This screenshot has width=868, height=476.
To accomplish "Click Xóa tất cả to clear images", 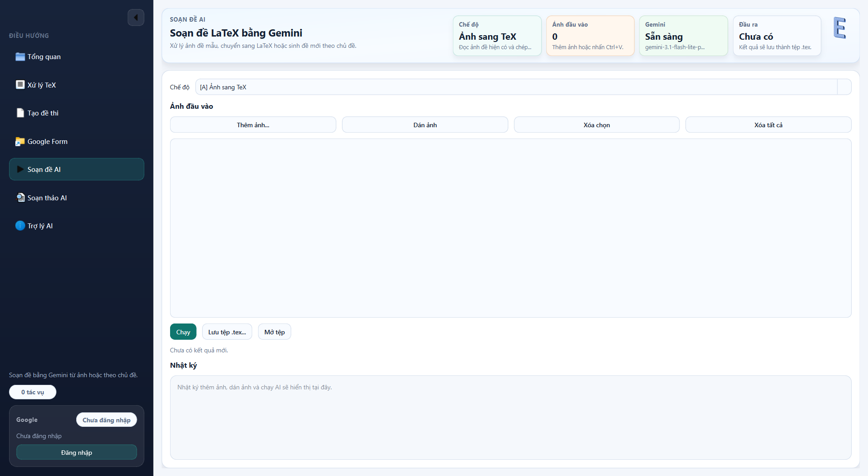I will point(768,125).
